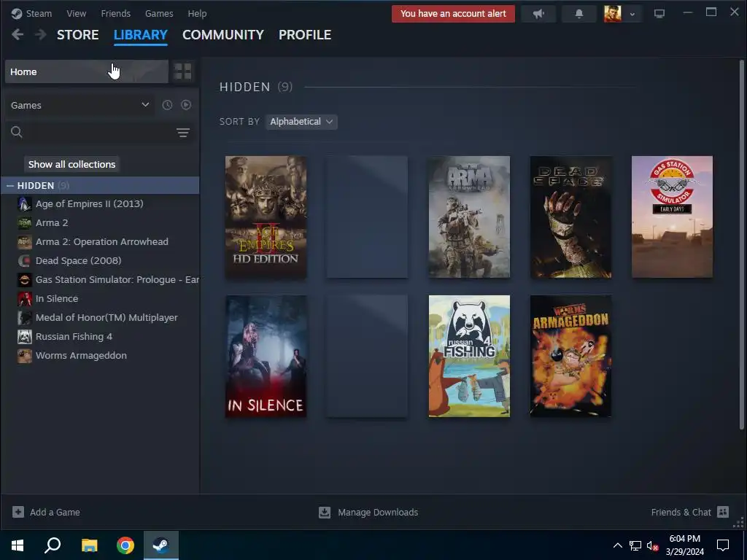This screenshot has width=747, height=560.
Task: Open the Russian Fishing 4 cover
Action: 469,356
